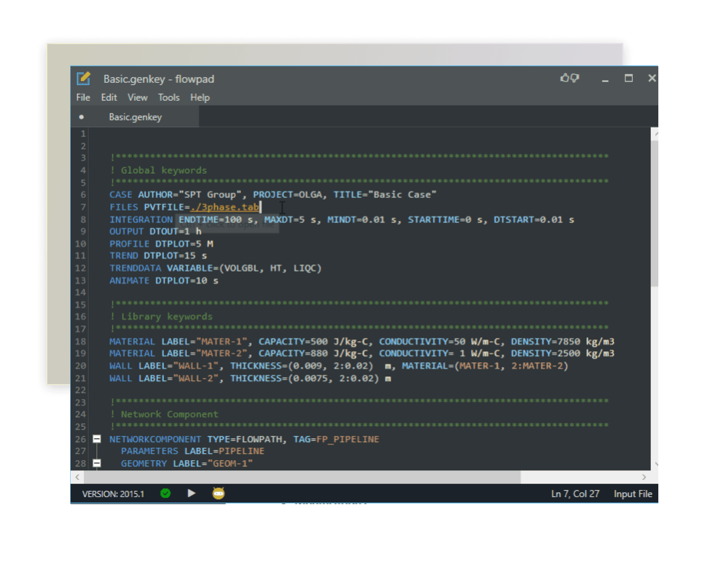Click the PARAMETERS keyword on line 27

149,451
